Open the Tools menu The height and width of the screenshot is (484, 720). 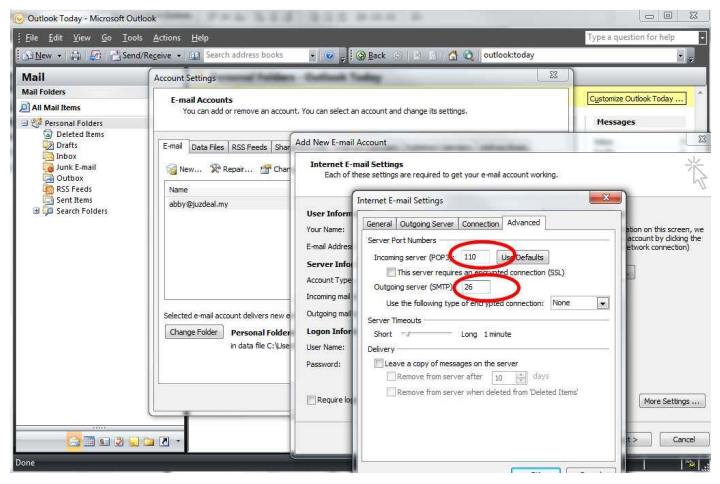click(132, 38)
